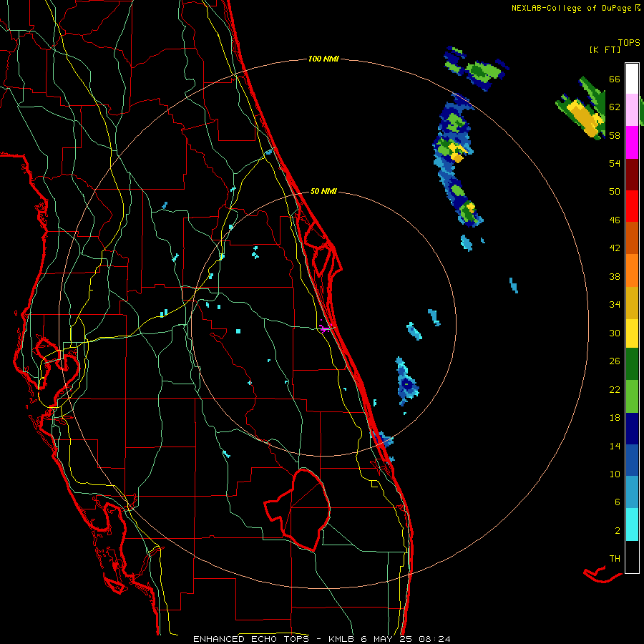The image size is (644, 644).
Task: Click the white swatch atop the tops legend
Action: click(x=632, y=79)
